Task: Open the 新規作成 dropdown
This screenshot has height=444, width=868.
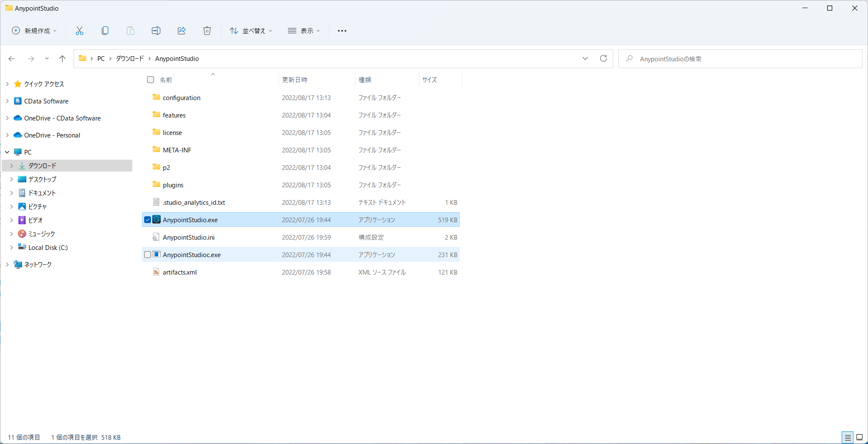Action: tap(34, 31)
